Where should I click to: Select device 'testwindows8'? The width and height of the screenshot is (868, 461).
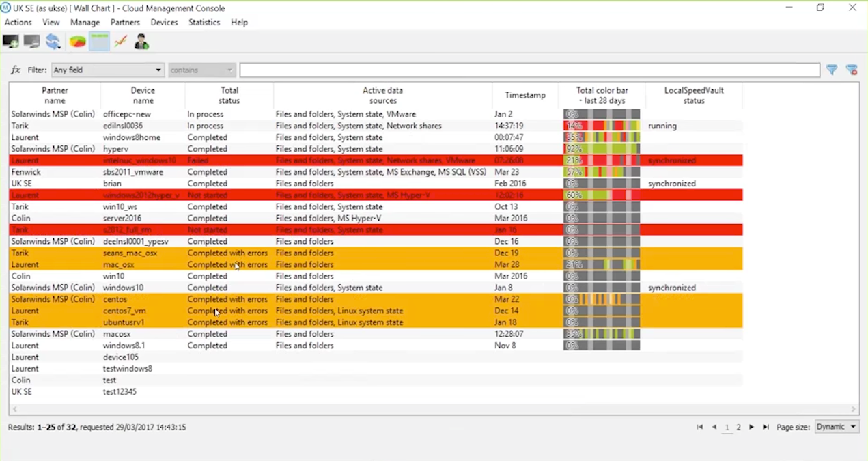click(x=128, y=369)
